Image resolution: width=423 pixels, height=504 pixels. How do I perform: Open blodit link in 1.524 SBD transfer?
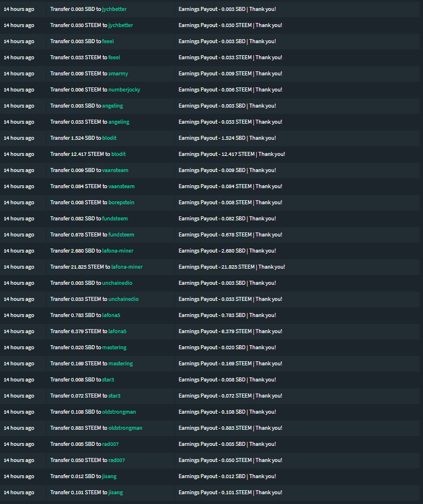tap(109, 138)
